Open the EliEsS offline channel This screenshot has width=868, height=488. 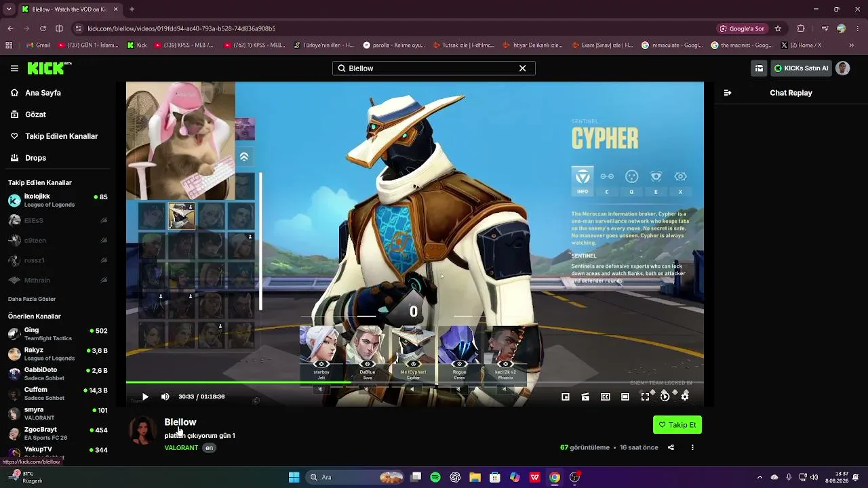click(58, 220)
